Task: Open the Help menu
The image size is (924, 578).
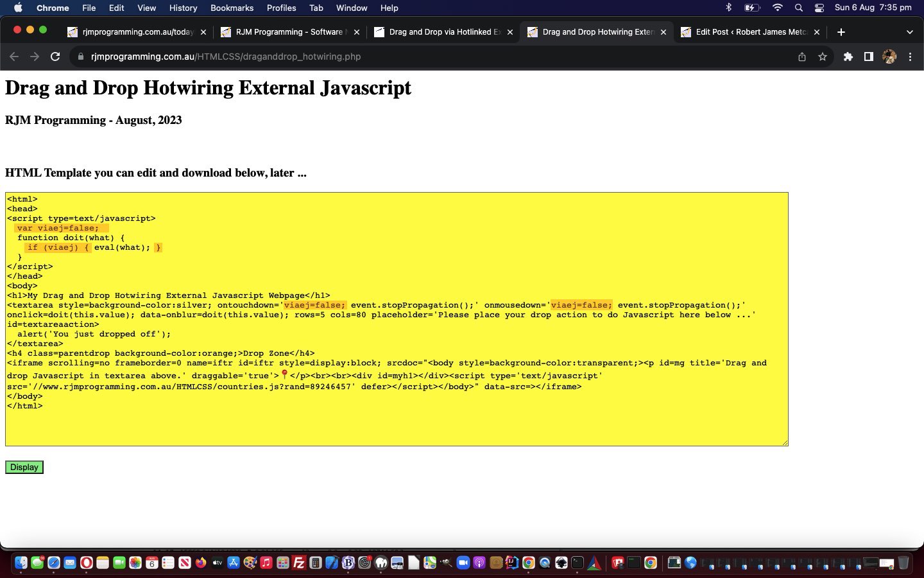Action: [x=389, y=8]
